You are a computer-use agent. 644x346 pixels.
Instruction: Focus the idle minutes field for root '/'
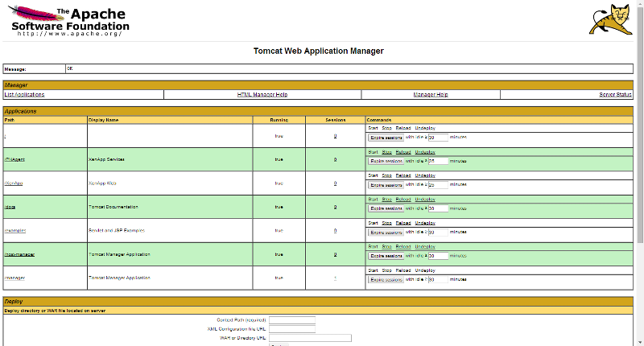click(438, 138)
